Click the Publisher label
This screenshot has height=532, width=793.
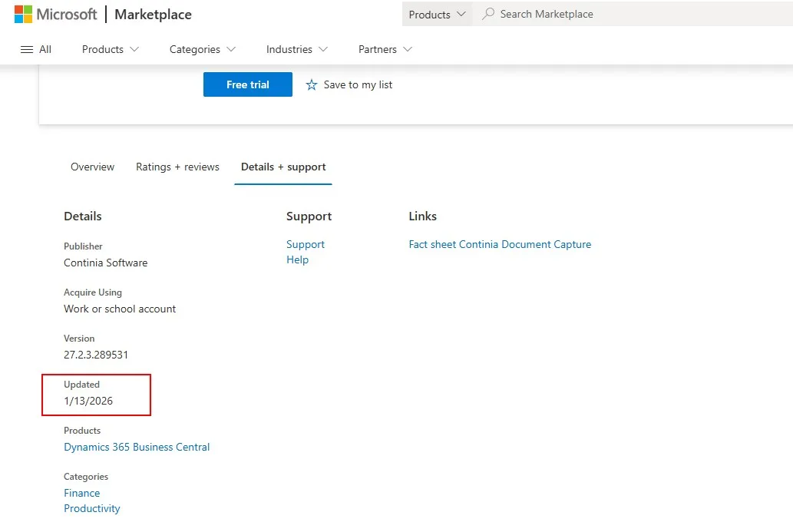[83, 246]
